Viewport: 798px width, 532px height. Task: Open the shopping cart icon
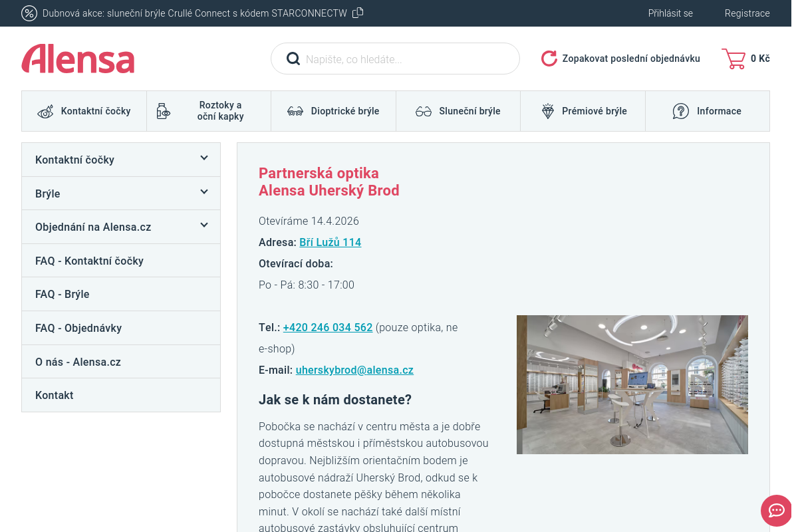pos(733,59)
